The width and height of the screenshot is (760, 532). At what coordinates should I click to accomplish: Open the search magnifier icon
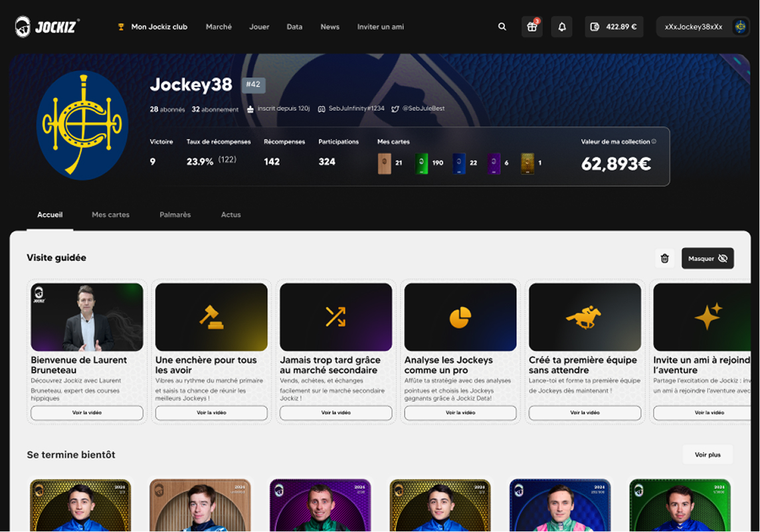502,27
